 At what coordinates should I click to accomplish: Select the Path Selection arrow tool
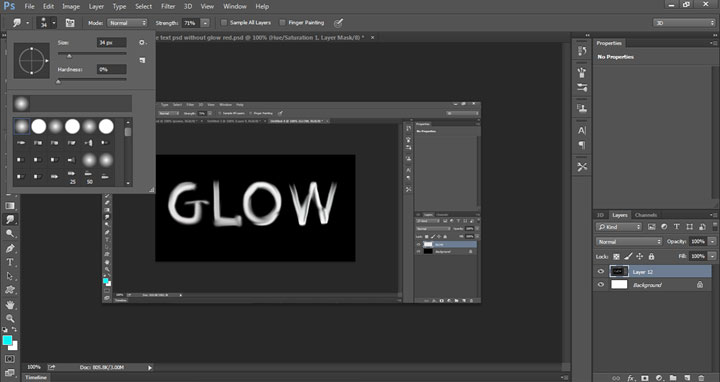[10, 276]
